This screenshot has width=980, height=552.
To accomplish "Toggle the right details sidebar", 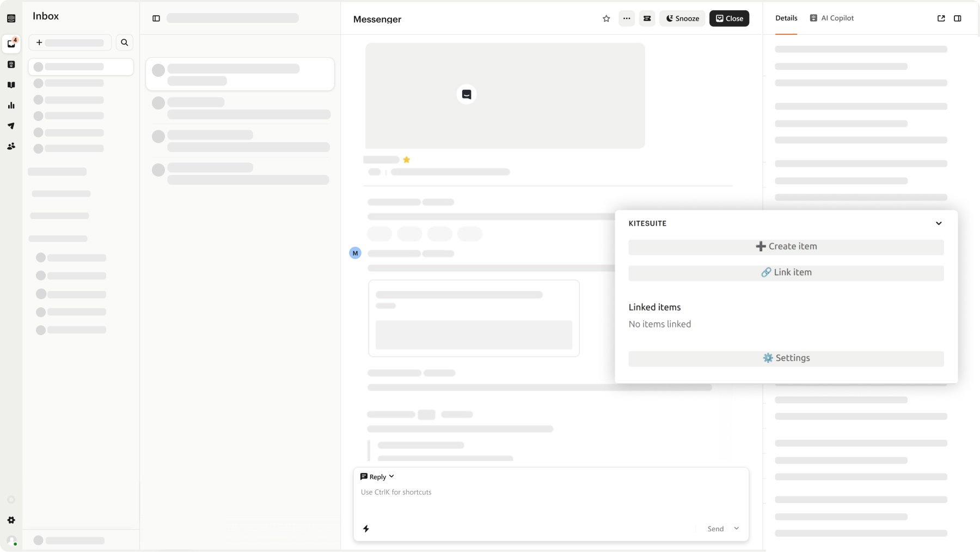I will tap(957, 19).
